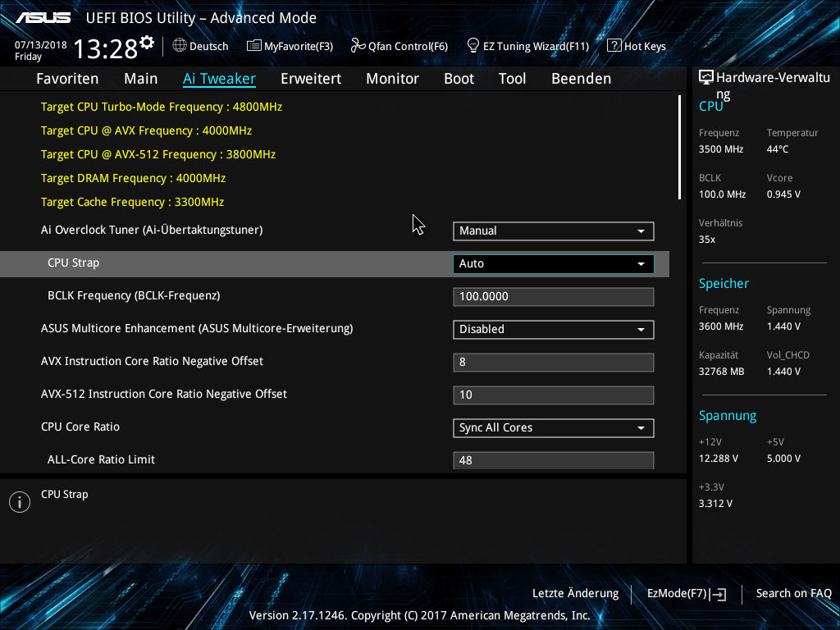
Task: Click the EZ Tuning Wizard lightbulb icon
Action: (473, 46)
